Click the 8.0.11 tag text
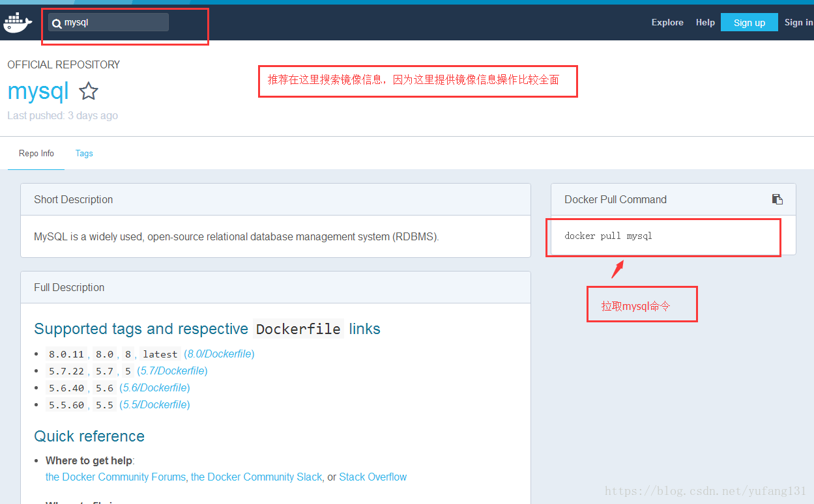The width and height of the screenshot is (814, 504). pos(66,354)
